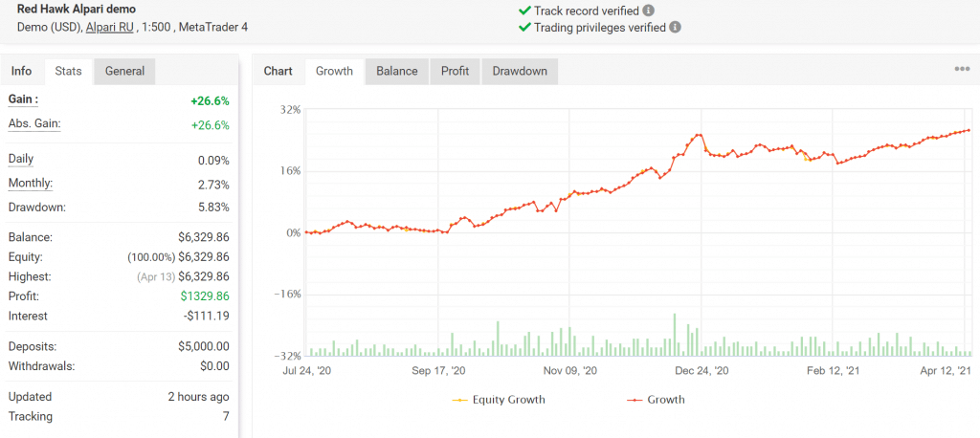980x438 pixels.
Task: Select the Growth chart tab
Action: [334, 71]
